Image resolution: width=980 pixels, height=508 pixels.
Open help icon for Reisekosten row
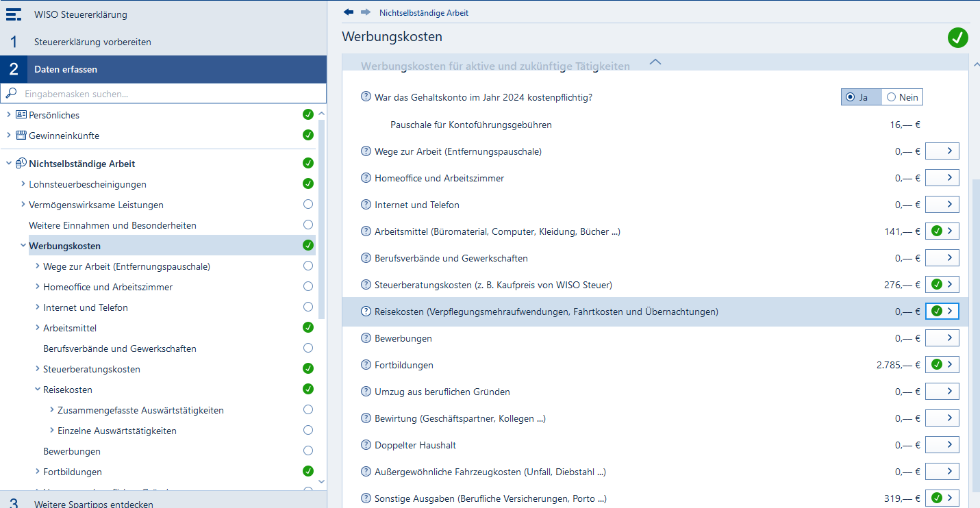tap(366, 312)
